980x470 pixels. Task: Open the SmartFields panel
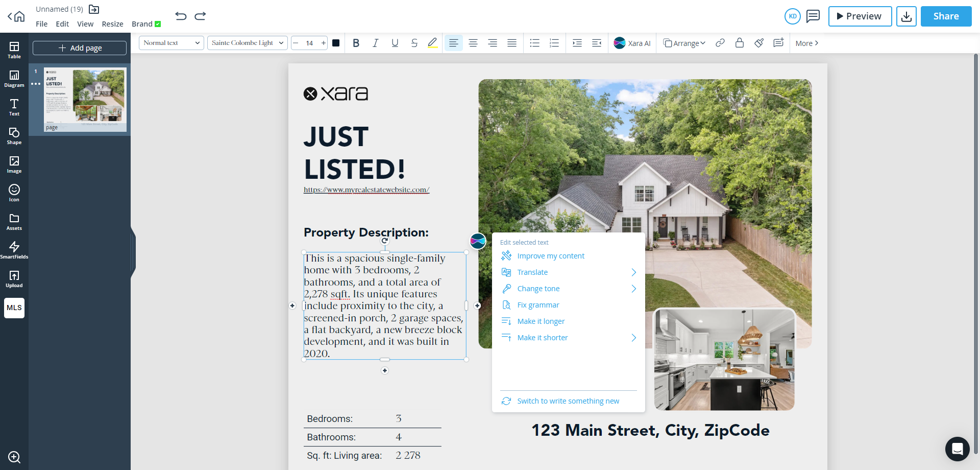(x=14, y=250)
